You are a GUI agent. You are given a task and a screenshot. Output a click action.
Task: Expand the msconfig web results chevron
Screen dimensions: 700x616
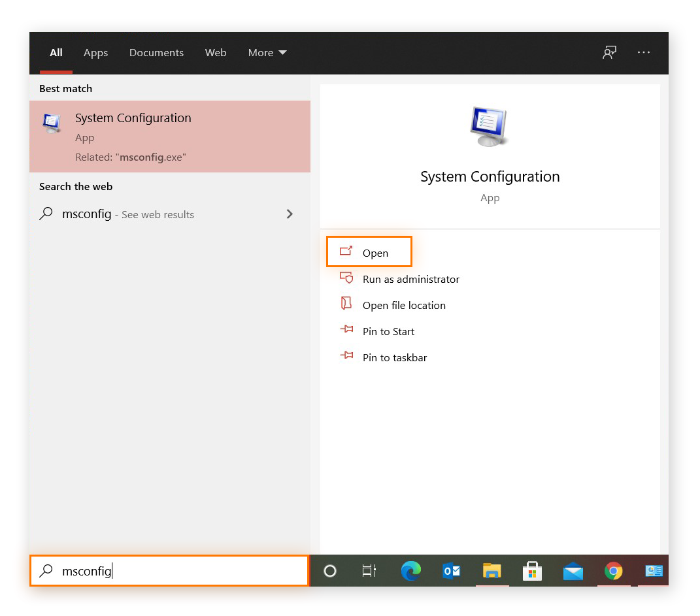pyautogui.click(x=289, y=214)
